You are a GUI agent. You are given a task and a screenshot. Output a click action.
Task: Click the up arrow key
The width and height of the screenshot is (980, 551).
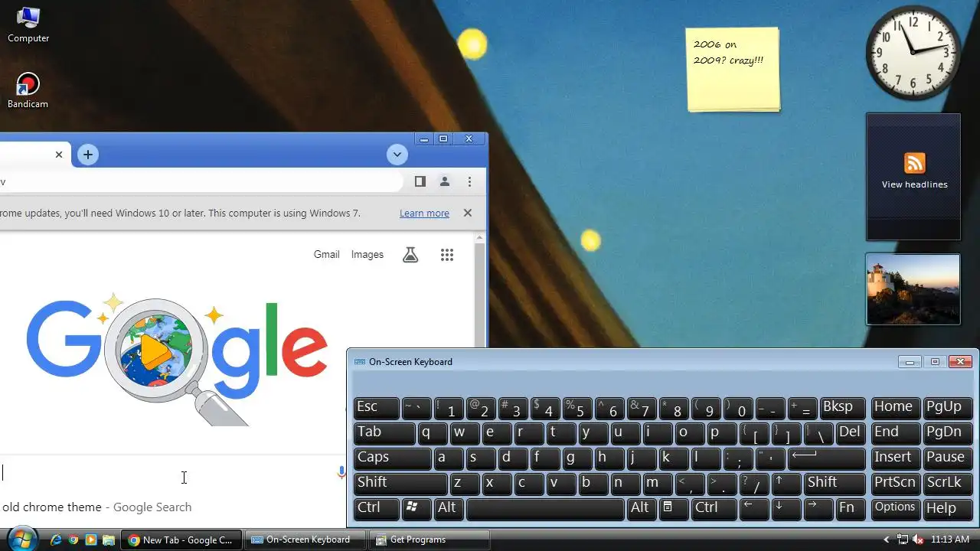pos(786,484)
